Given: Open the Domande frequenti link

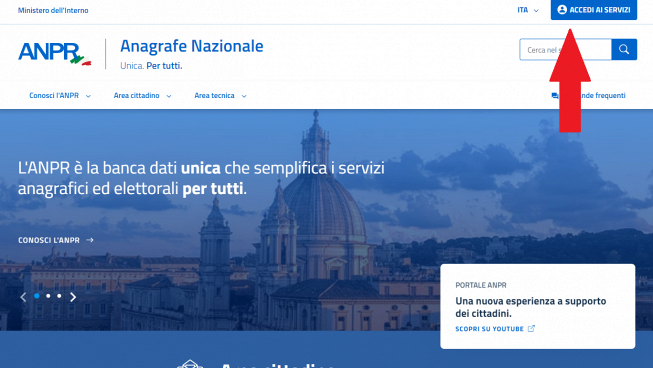Looking at the screenshot, I should [588, 95].
